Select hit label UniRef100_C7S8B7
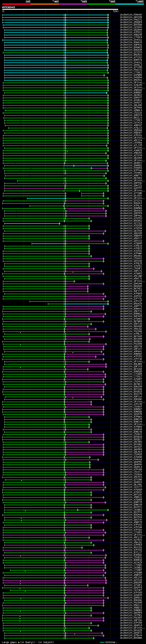Image resolution: width=146 pixels, height=644 pixels. click(x=131, y=570)
